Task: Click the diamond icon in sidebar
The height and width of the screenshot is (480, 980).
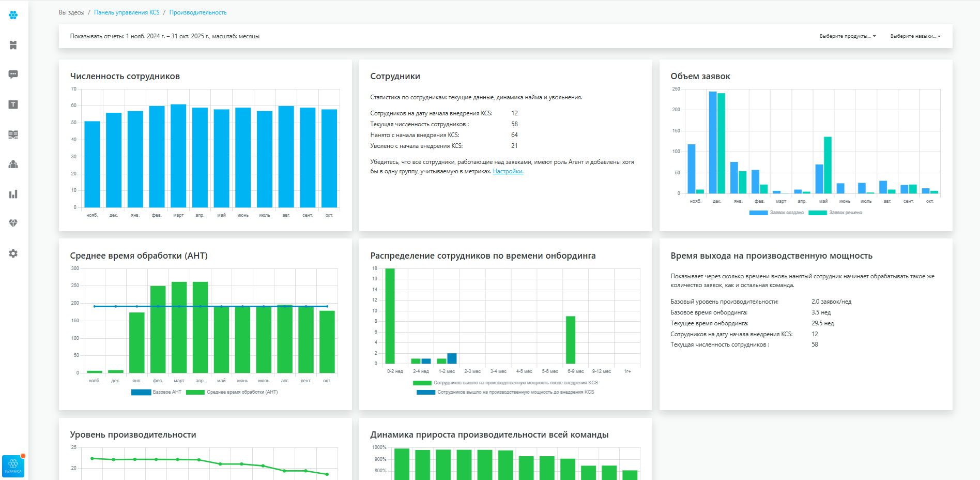Action: click(13, 223)
